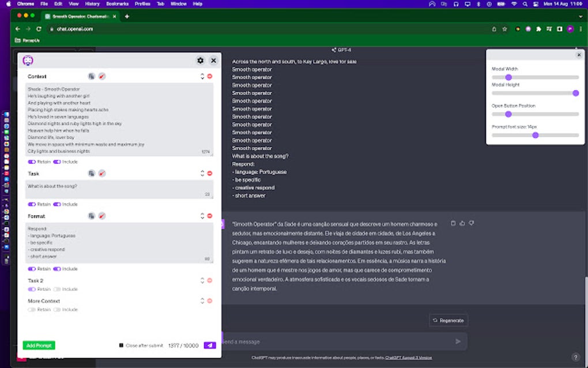588x368 pixels.
Task: Open the GPT-4 model selector
Action: [341, 50]
